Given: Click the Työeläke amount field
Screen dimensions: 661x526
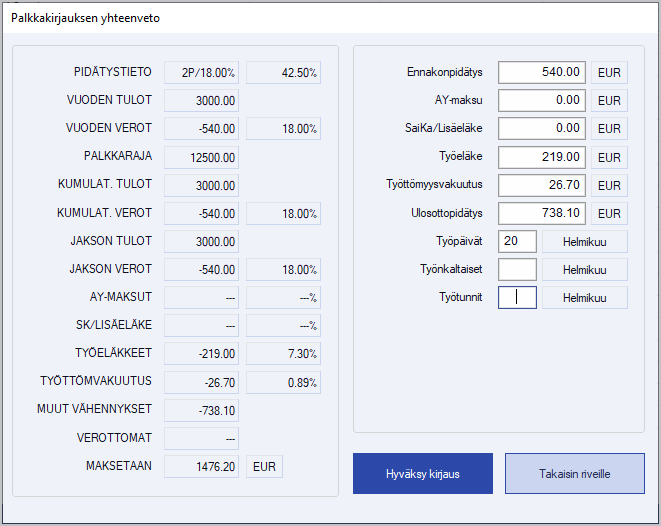Looking at the screenshot, I should 542,157.
